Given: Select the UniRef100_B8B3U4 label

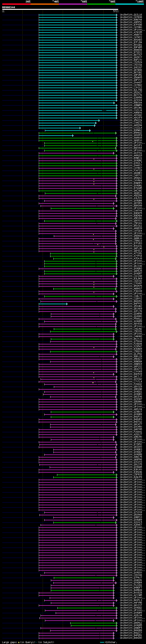Looking at the screenshot, I should click(x=131, y=103).
